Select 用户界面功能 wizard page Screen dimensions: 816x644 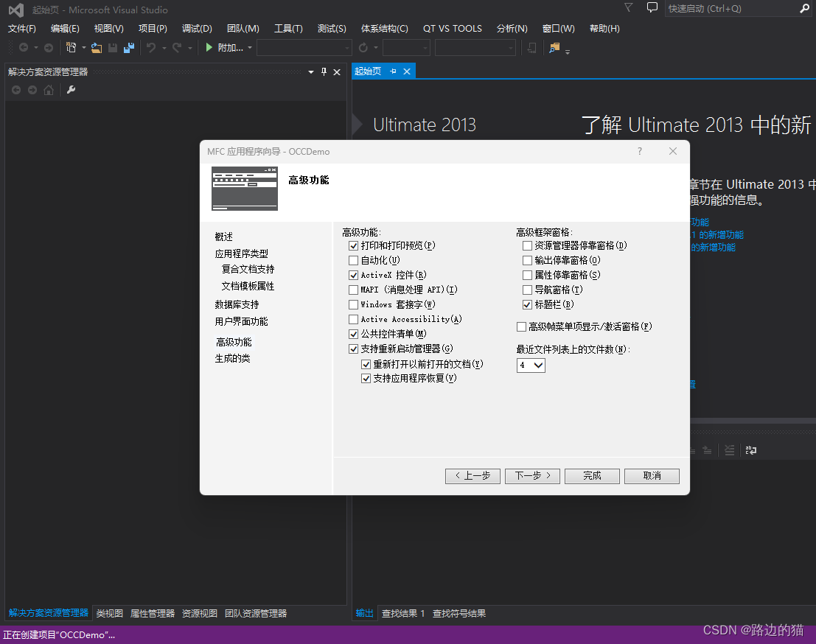point(242,321)
